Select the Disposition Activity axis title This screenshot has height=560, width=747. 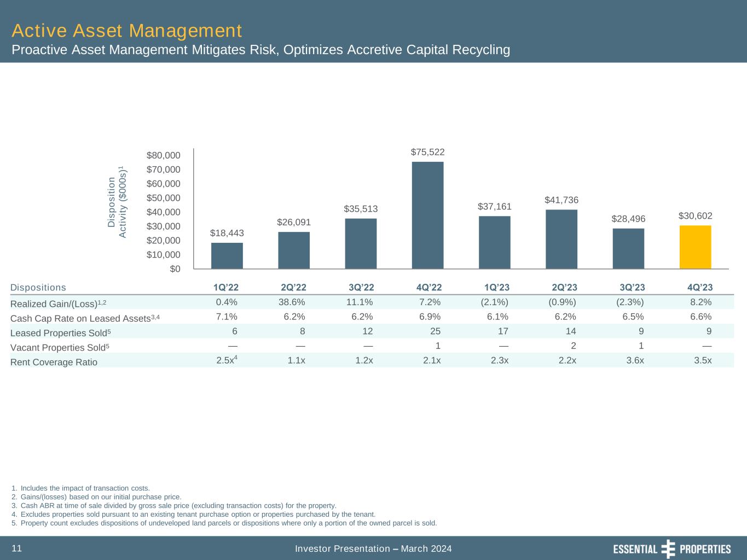[x=118, y=202]
